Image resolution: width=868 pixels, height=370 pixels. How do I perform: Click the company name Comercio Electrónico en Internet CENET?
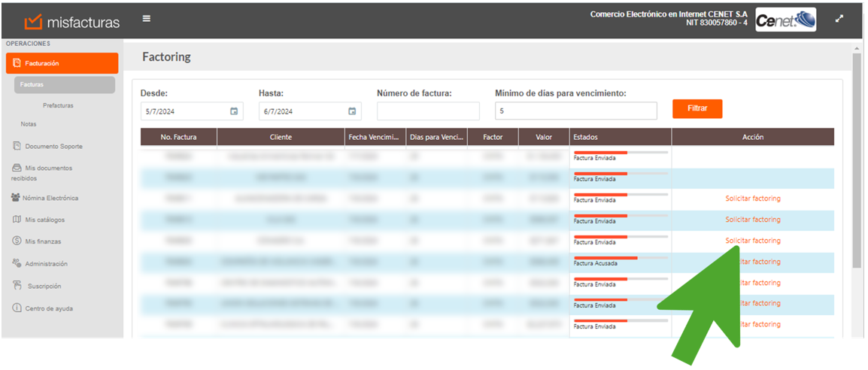click(x=669, y=14)
